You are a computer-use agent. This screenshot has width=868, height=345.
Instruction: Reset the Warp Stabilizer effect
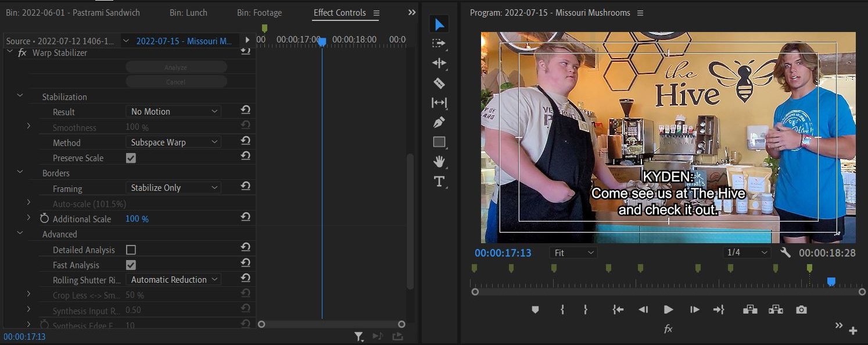click(245, 52)
